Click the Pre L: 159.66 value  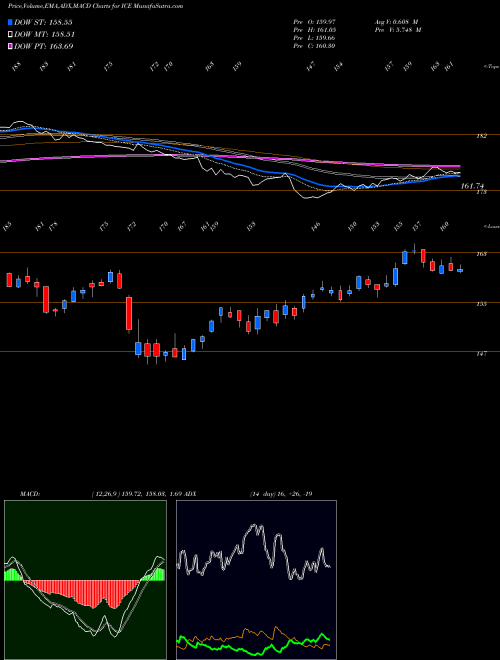coord(314,38)
